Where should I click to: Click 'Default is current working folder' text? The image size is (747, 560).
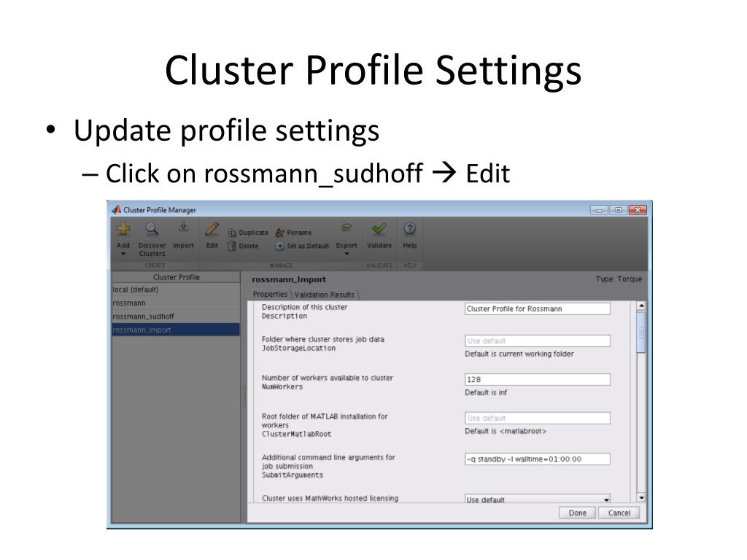click(519, 354)
